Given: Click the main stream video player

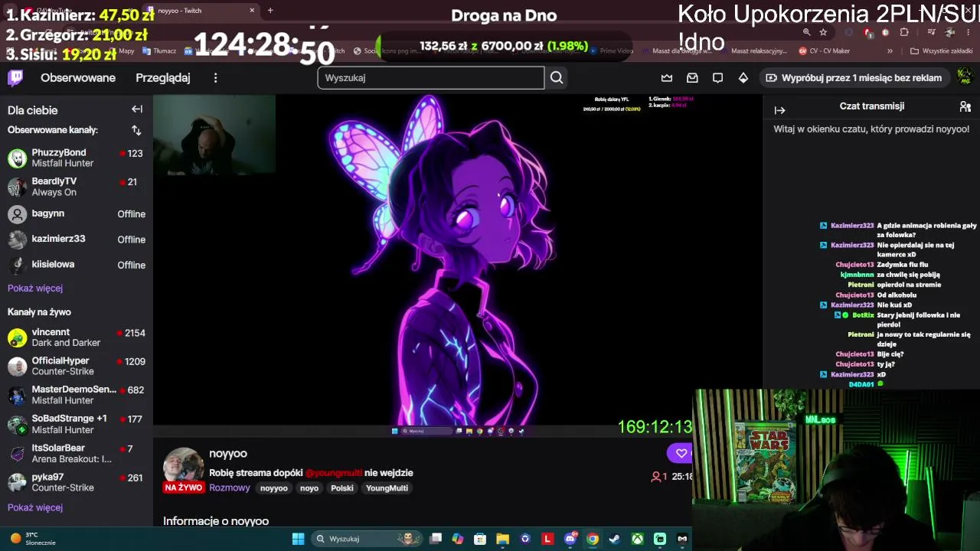Looking at the screenshot, I should click(458, 266).
